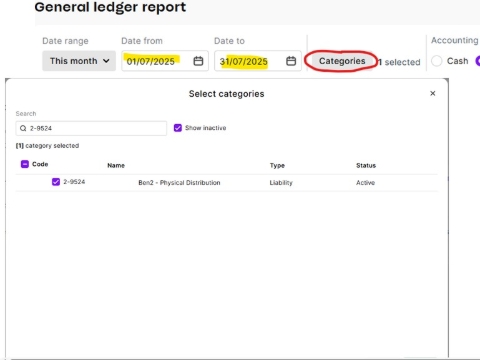Click the Ben2 - Physical Distribution name cell
Viewport: 480px width, 360px height.
point(179,183)
